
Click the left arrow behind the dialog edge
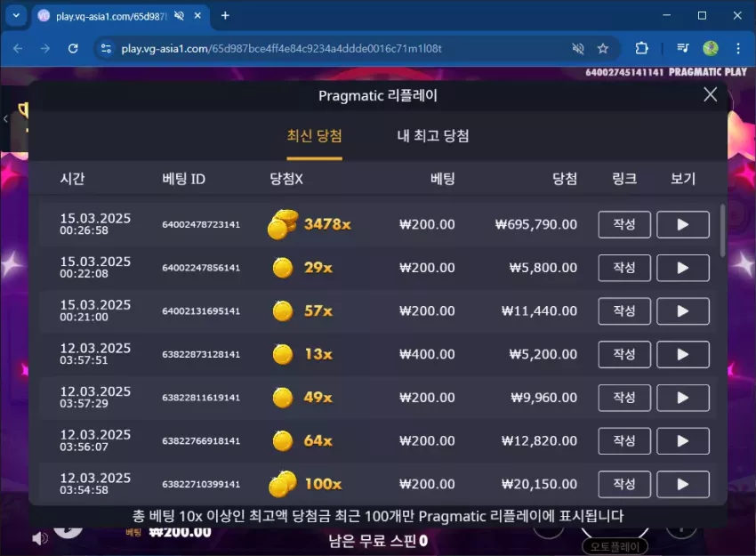point(5,118)
